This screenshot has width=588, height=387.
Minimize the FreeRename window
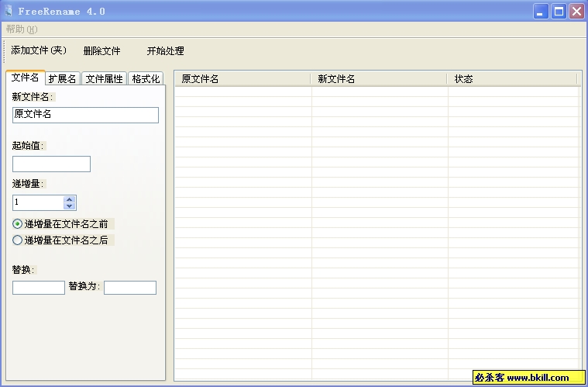click(541, 12)
